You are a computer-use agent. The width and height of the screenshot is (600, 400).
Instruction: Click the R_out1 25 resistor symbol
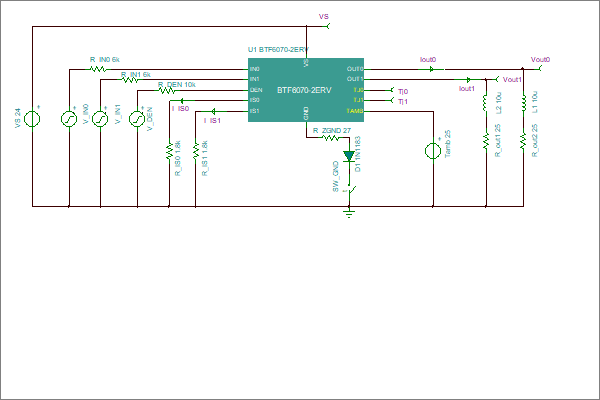tap(486, 141)
